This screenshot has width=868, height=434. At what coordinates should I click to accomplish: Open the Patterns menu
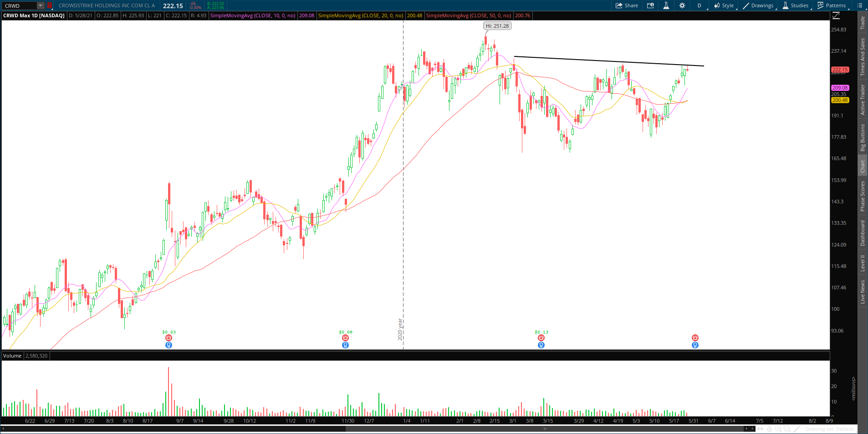pyautogui.click(x=832, y=5)
